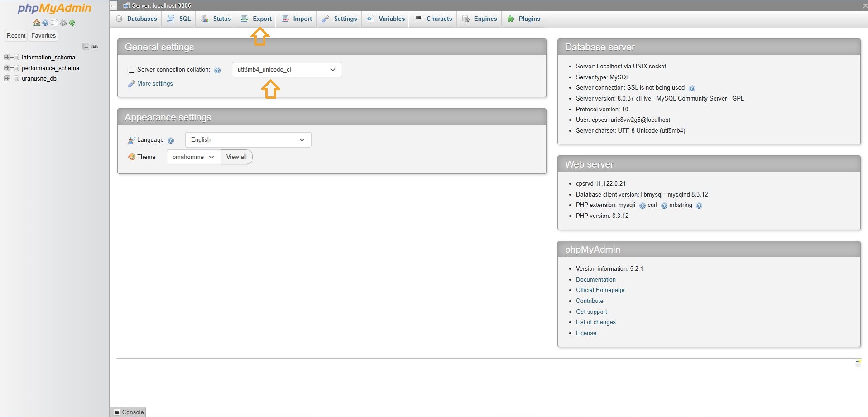Click help icon after curl extension
868x417 pixels.
point(664,206)
